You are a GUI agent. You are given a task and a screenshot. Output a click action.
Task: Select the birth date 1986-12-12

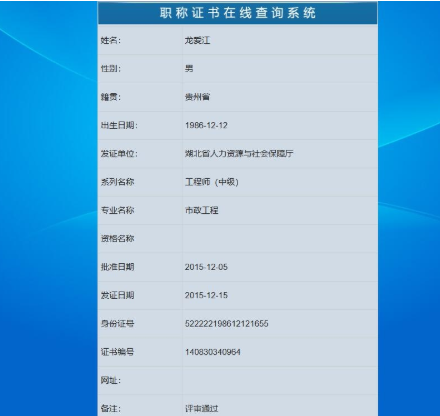(206, 125)
